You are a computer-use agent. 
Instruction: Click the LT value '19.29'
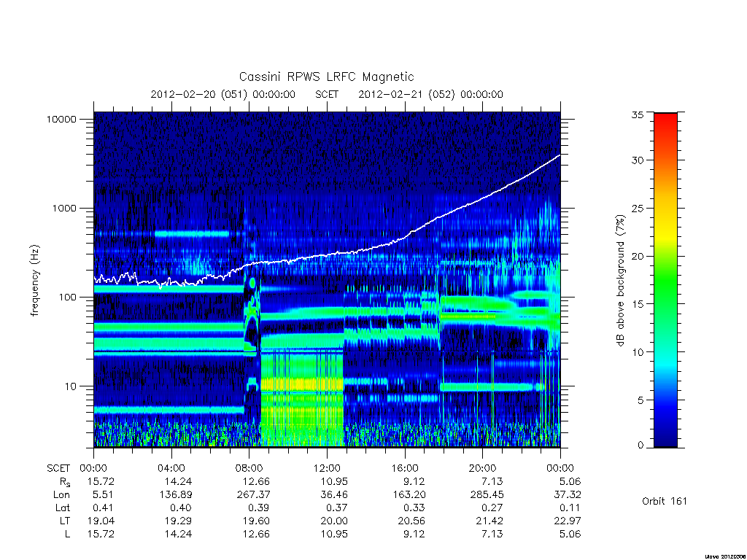(x=178, y=521)
